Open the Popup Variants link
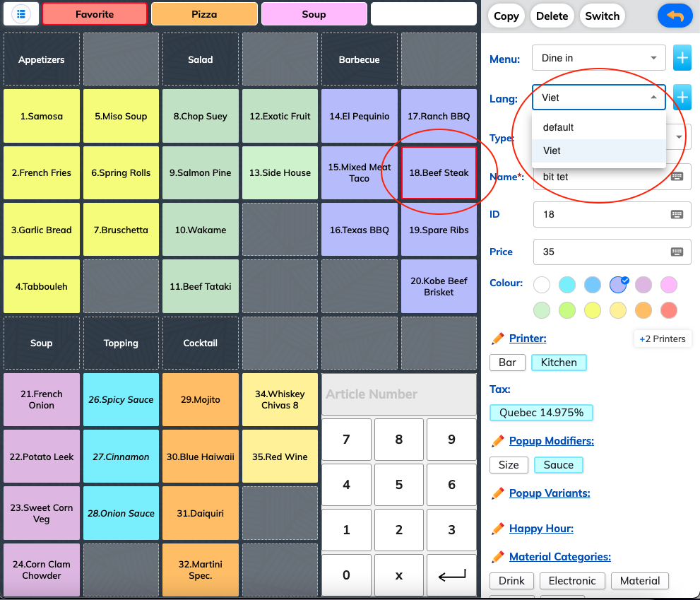Viewport: 700px width, 600px height. click(550, 493)
